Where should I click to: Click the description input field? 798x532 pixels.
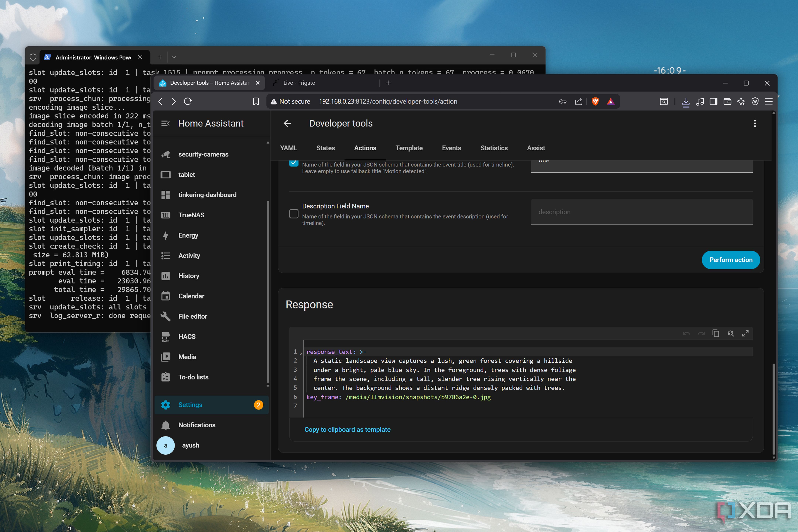tap(642, 212)
